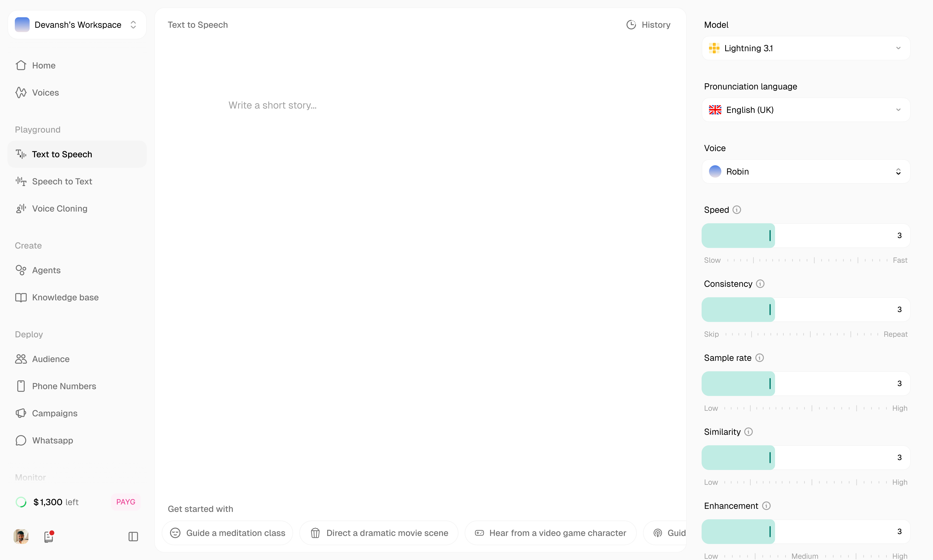Click the Write a short story text field
The image size is (933, 560).
(272, 105)
